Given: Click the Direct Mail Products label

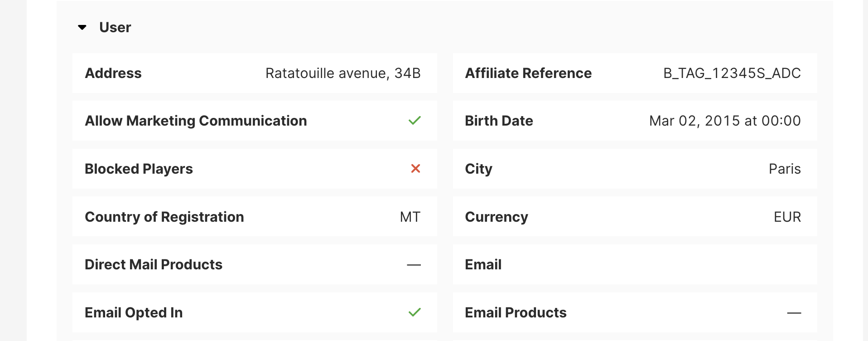Looking at the screenshot, I should coord(154,265).
